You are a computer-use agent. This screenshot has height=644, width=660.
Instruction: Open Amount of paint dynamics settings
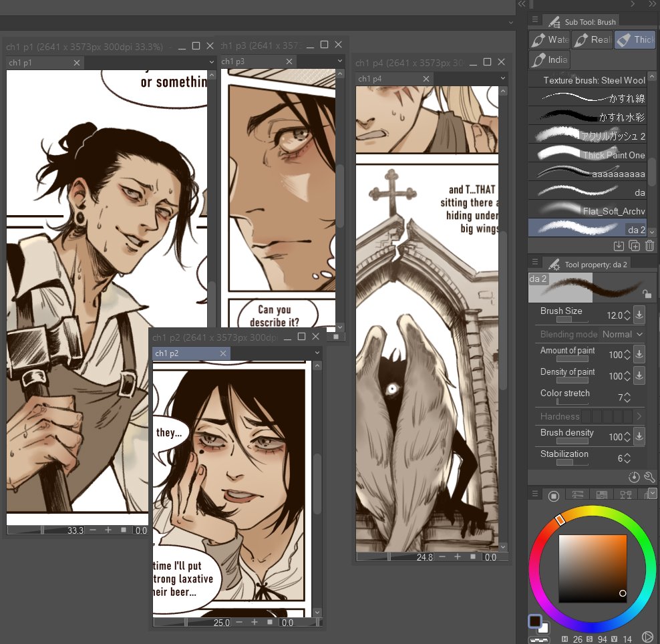[639, 354]
